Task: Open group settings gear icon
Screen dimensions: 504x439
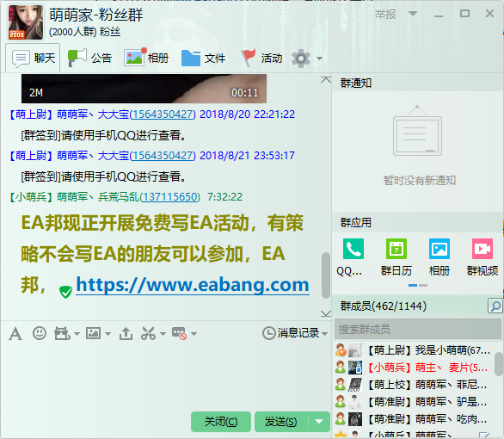Action: 301,59
